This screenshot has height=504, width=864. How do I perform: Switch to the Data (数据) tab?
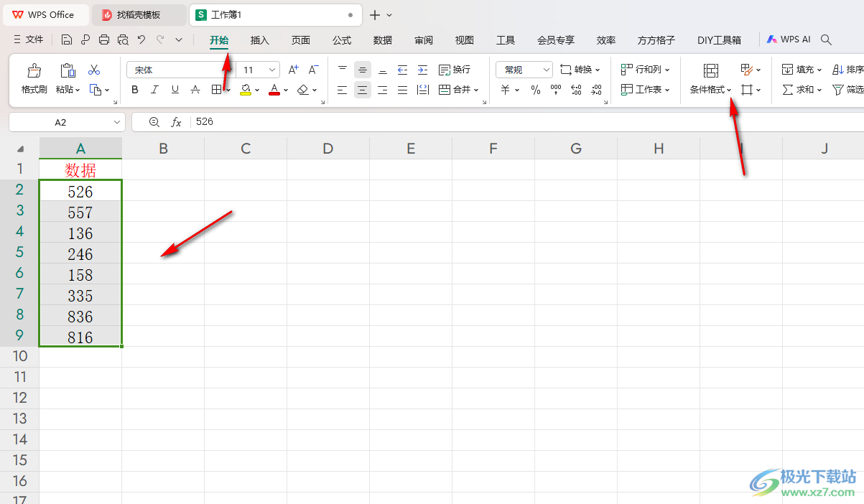click(x=383, y=40)
